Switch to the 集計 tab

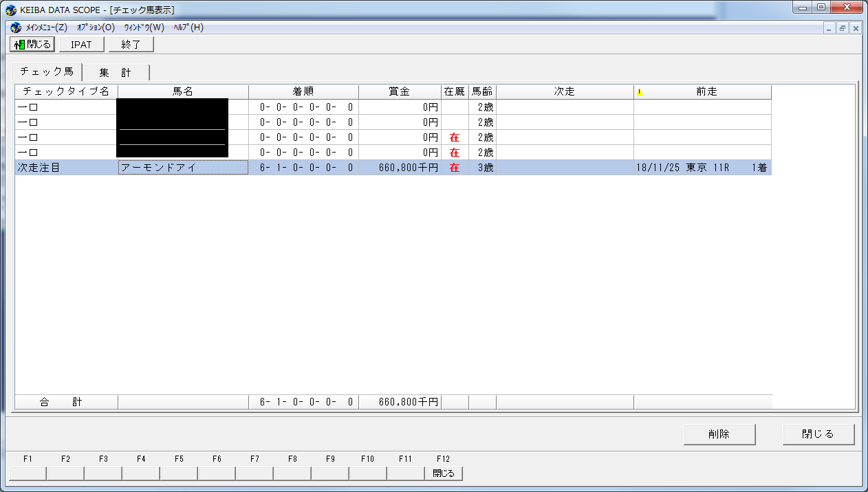[116, 72]
